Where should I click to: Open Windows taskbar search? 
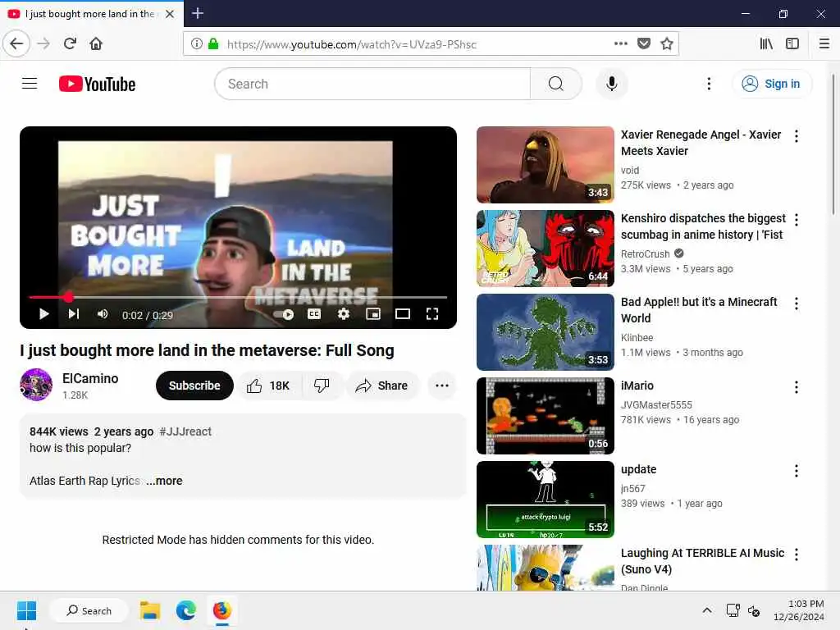(89, 610)
